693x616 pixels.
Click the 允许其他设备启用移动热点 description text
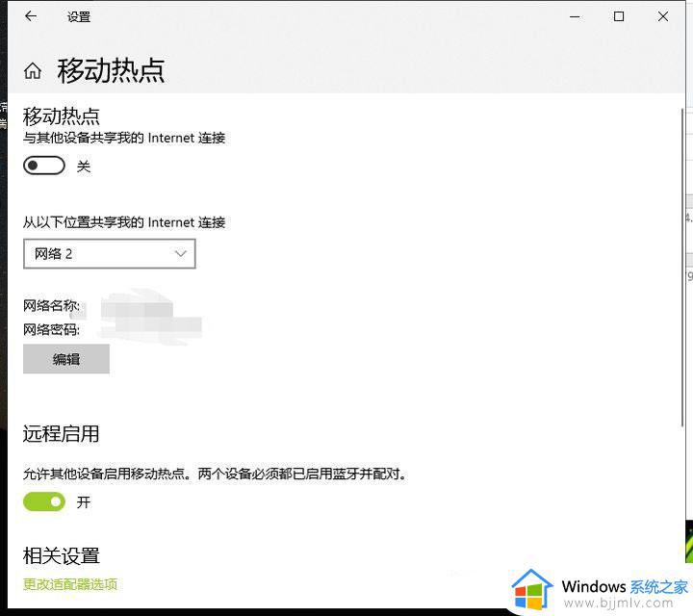pos(215,474)
